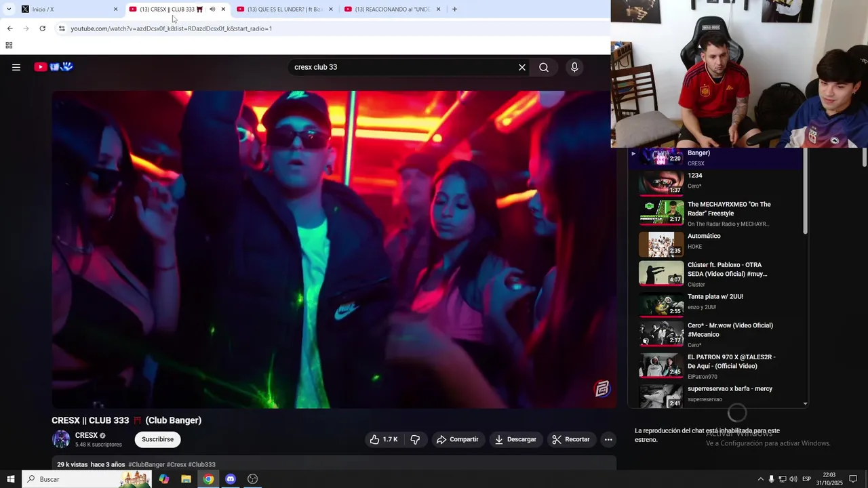This screenshot has width=868, height=488.
Task: Open site information icon in address bar
Action: point(62,28)
